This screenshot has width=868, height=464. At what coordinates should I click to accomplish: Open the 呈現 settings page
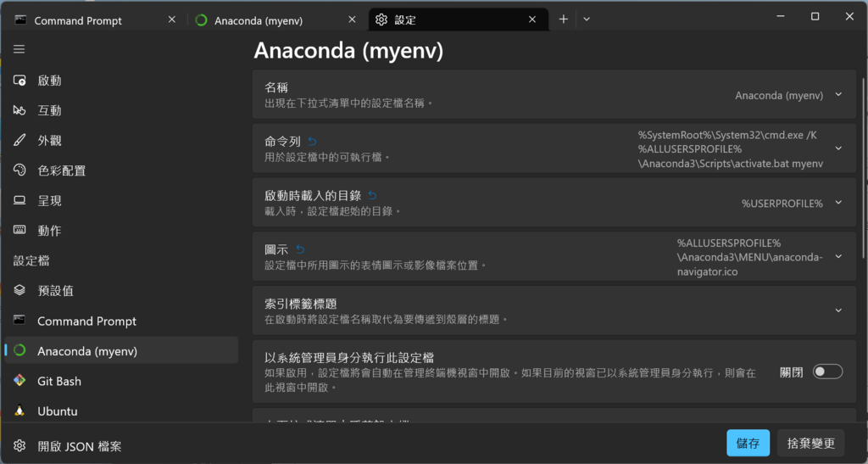coord(121,200)
